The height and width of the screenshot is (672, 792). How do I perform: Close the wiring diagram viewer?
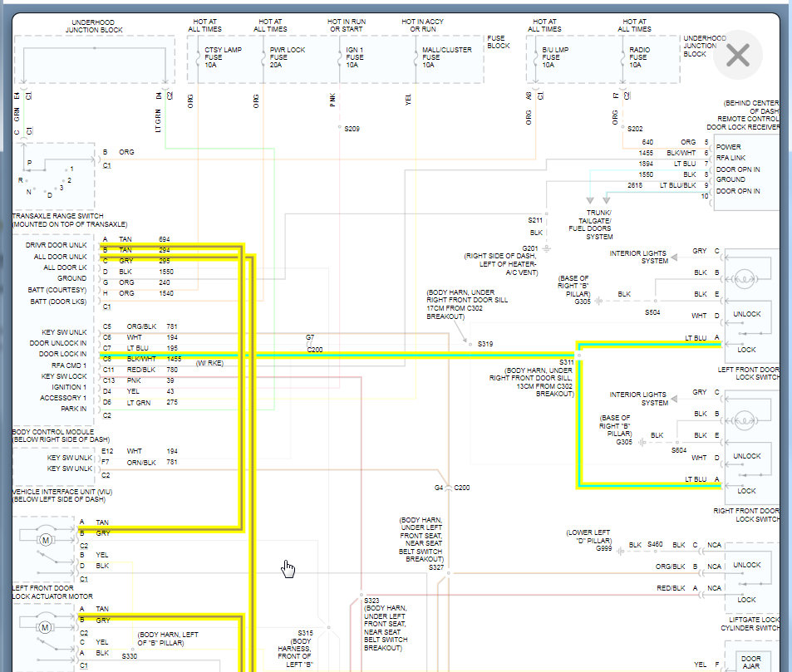[738, 55]
